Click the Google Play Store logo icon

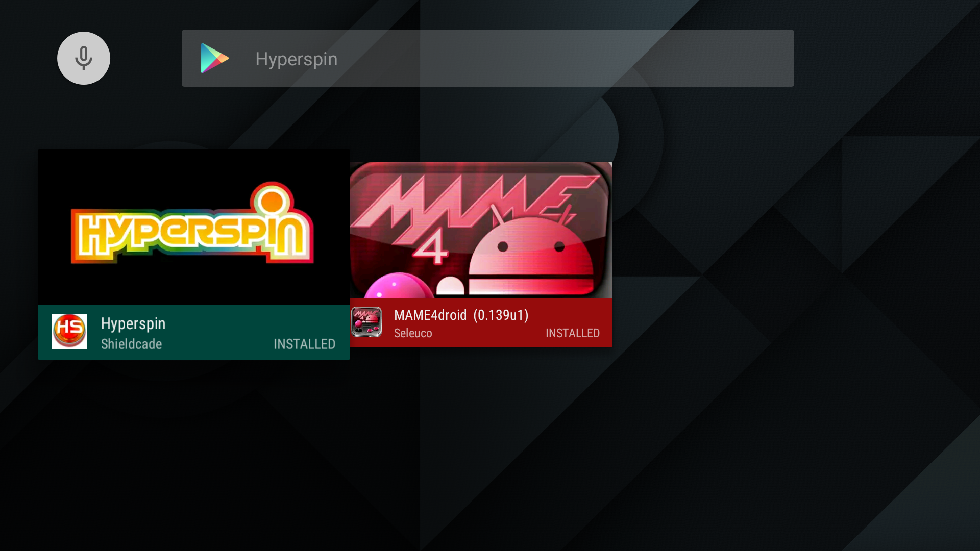(214, 58)
